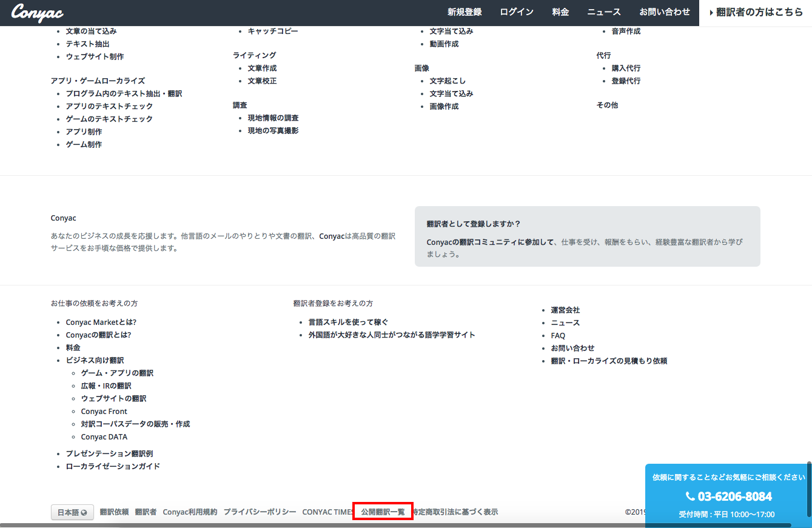Image resolution: width=812 pixels, height=528 pixels.
Task: Open the 新規登録 sign-up page
Action: tap(465, 12)
